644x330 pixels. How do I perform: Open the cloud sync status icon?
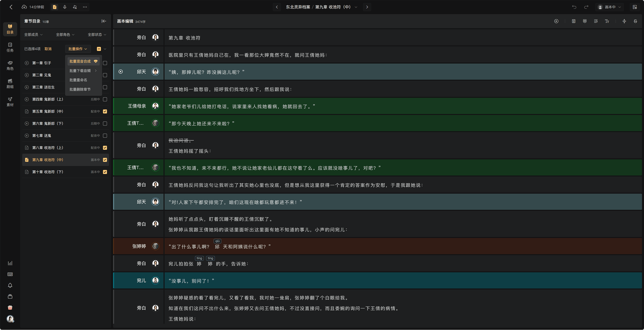tap(24, 7)
